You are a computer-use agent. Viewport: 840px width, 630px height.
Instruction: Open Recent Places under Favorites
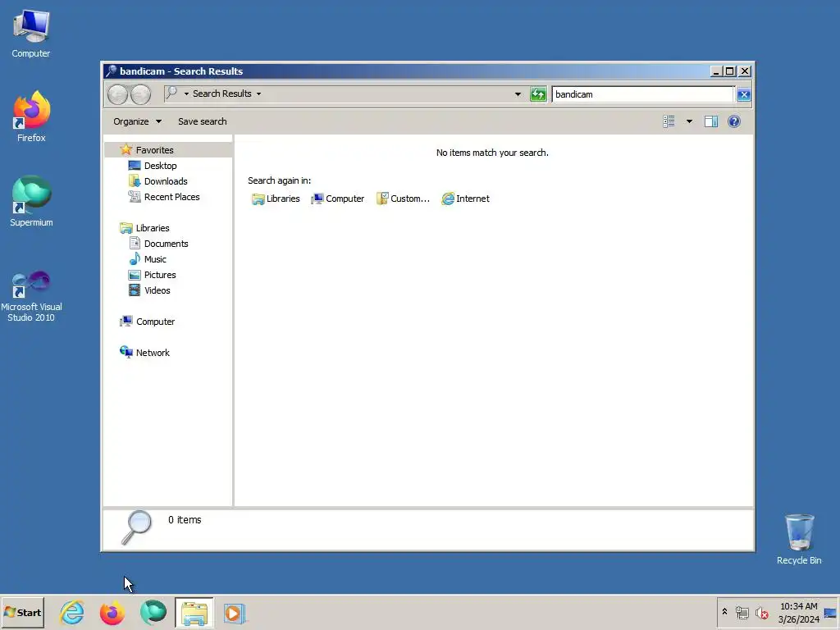(163, 197)
